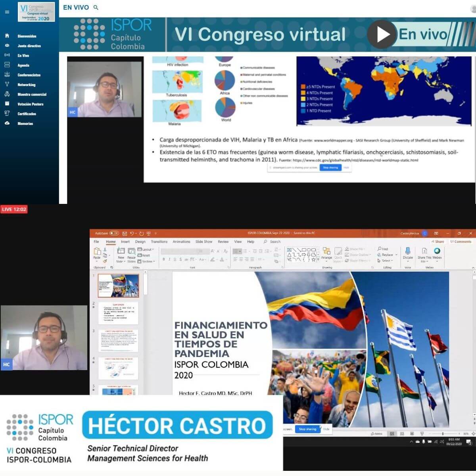
Task: Open the Transitions ribbon tab
Action: [159, 242]
